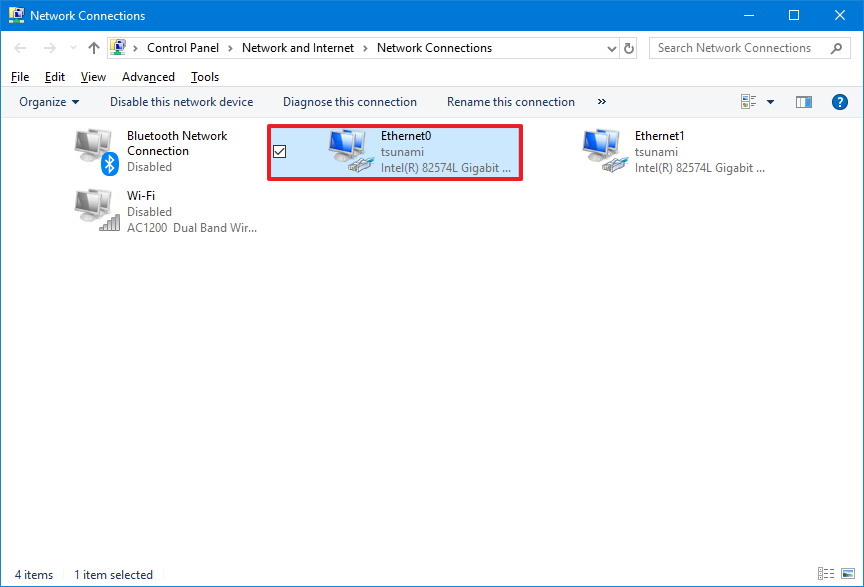Viewport: 864px width, 587px height.
Task: Click Disable this network device
Action: [181, 101]
